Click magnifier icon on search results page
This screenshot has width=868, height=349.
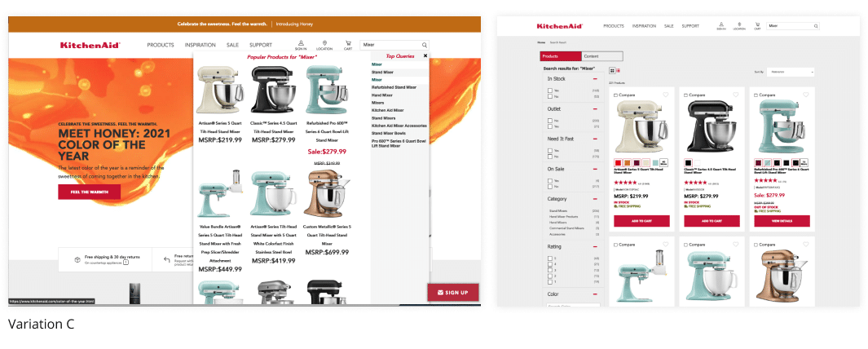point(815,26)
